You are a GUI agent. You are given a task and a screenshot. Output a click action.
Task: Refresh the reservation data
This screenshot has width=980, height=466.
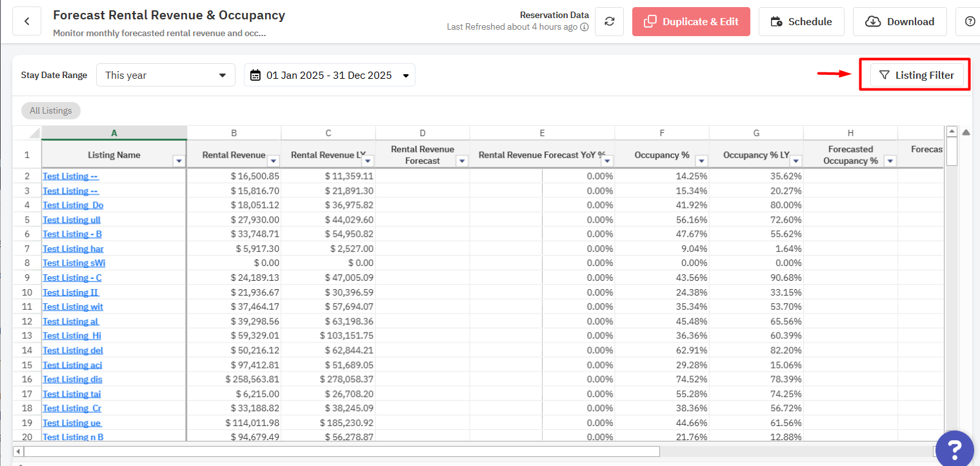click(609, 22)
